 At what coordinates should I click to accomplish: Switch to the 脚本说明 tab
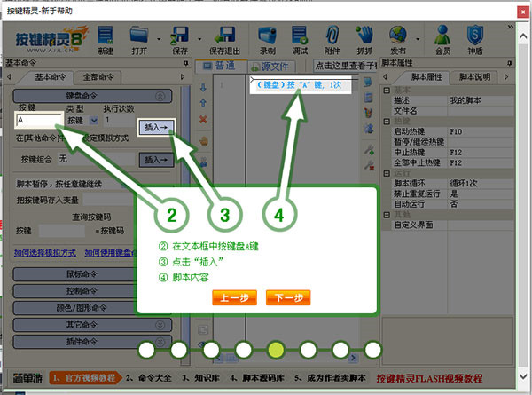[474, 77]
